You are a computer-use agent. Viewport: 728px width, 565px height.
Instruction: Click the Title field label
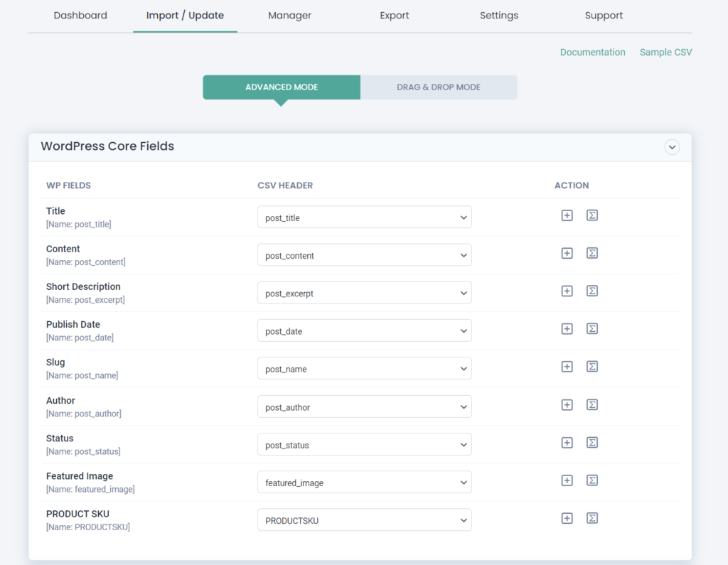click(x=55, y=211)
